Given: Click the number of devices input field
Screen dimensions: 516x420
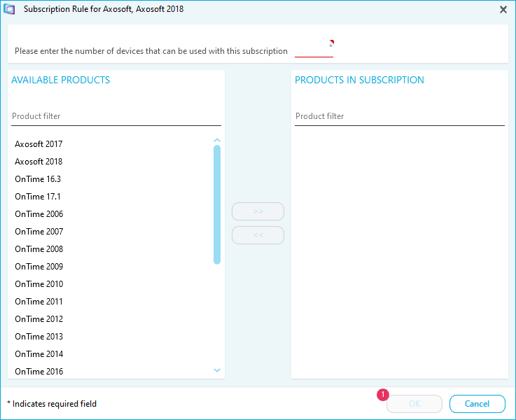Looking at the screenshot, I should point(313,50).
